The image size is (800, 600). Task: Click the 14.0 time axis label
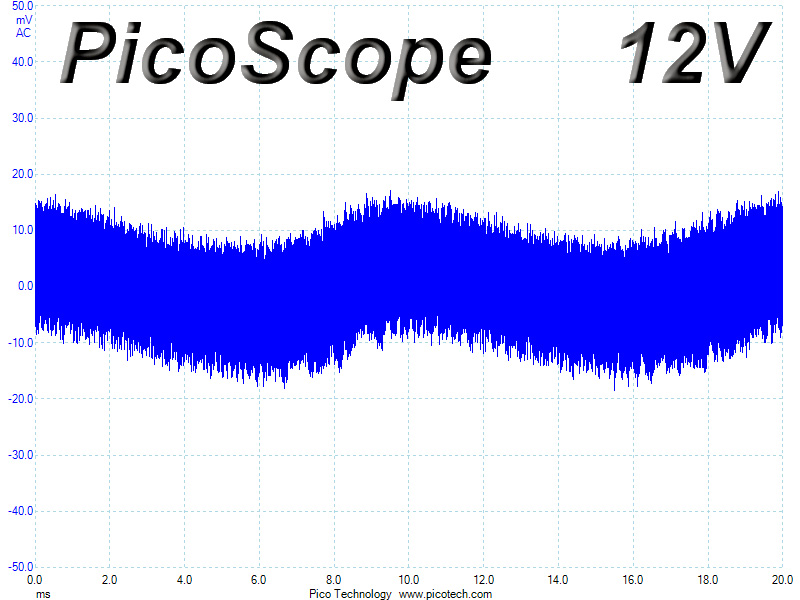[558, 580]
